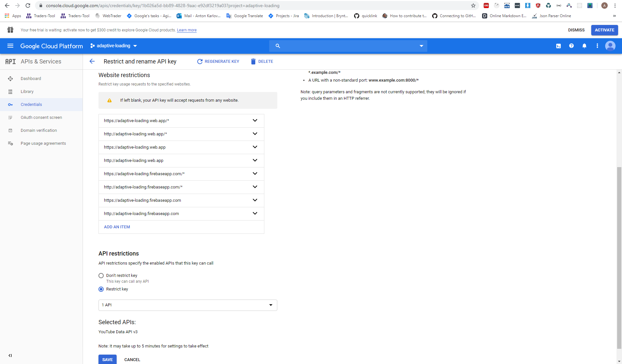View notifications via the bell icon
This screenshot has height=364, width=622.
[x=584, y=46]
